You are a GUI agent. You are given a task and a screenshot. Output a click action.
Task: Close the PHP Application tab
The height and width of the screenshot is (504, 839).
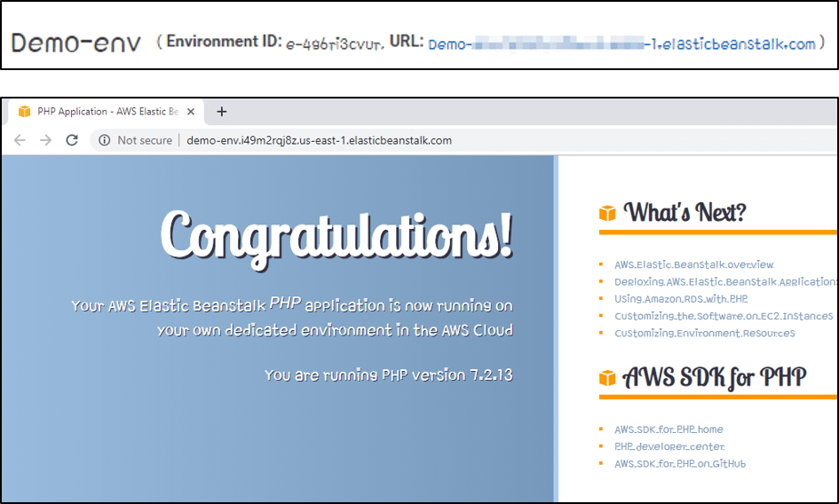tap(191, 111)
